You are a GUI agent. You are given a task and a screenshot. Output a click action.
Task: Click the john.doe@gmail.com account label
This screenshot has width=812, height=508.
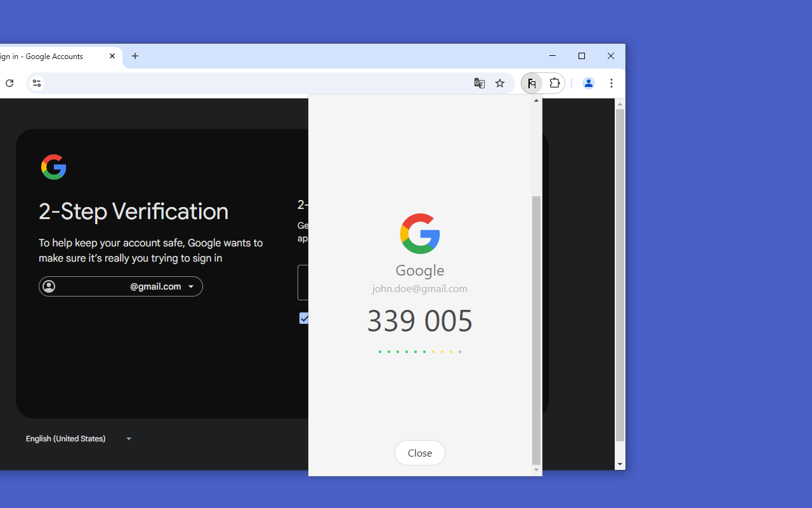point(420,288)
